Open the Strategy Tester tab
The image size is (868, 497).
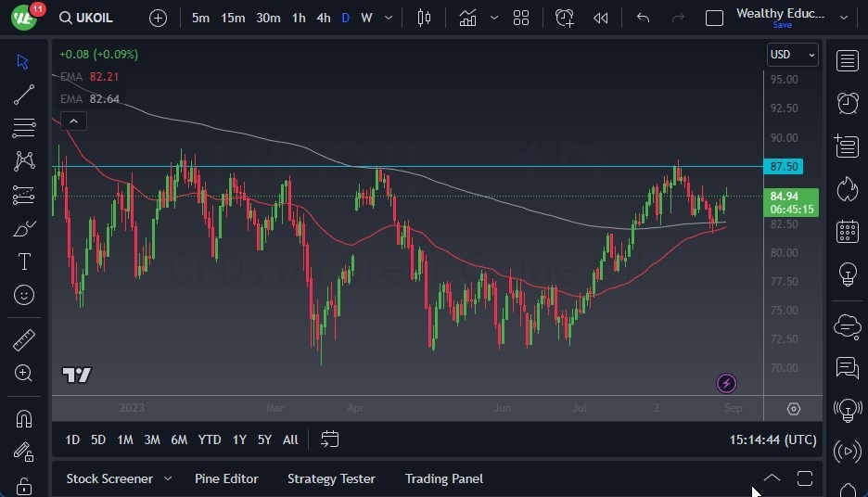click(x=331, y=478)
